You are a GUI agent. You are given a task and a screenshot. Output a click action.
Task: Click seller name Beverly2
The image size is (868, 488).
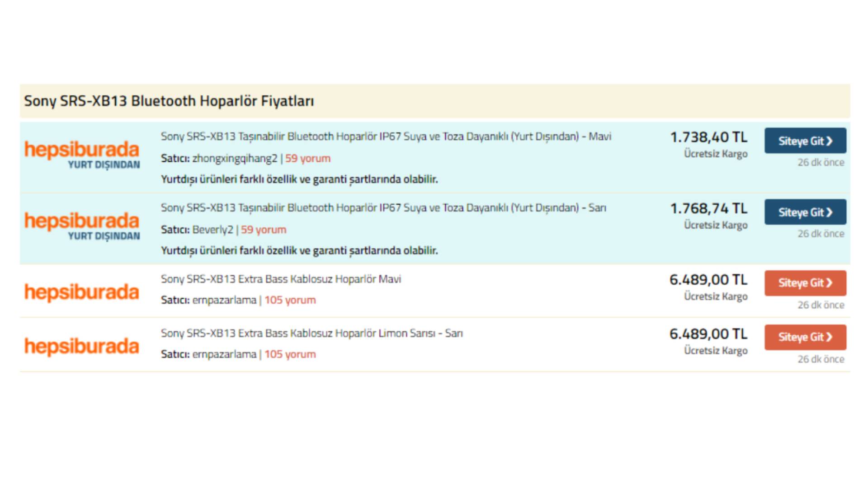coord(212,230)
